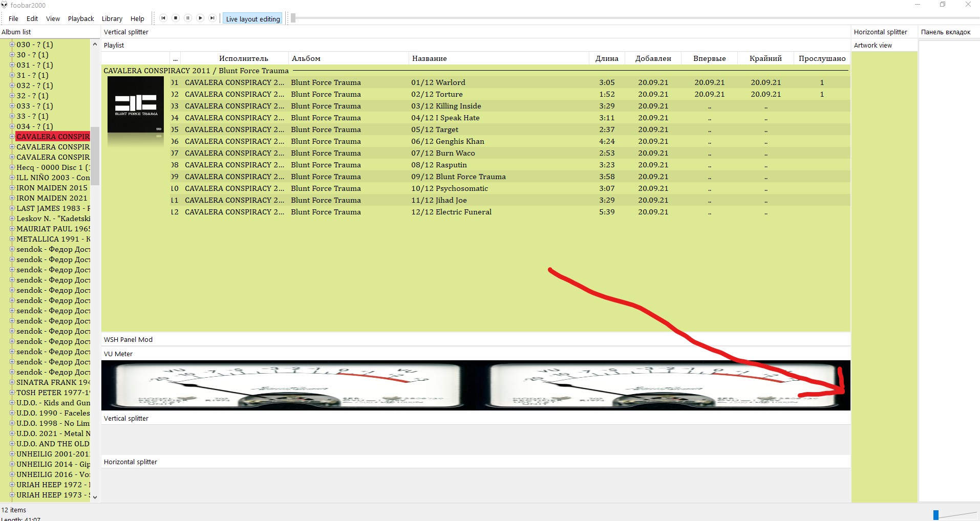Pause playback with the pause icon

click(x=188, y=18)
